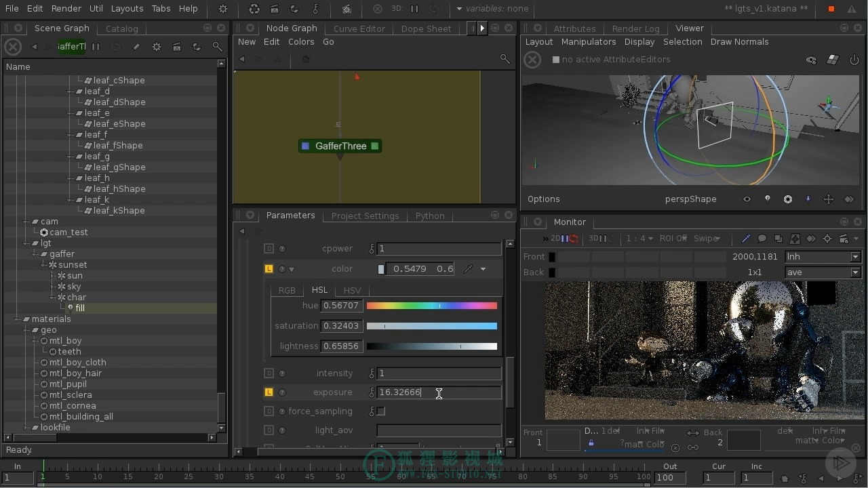Open the lnh dropdown in the Monitor
This screenshot has height=488, width=868.
(823, 257)
